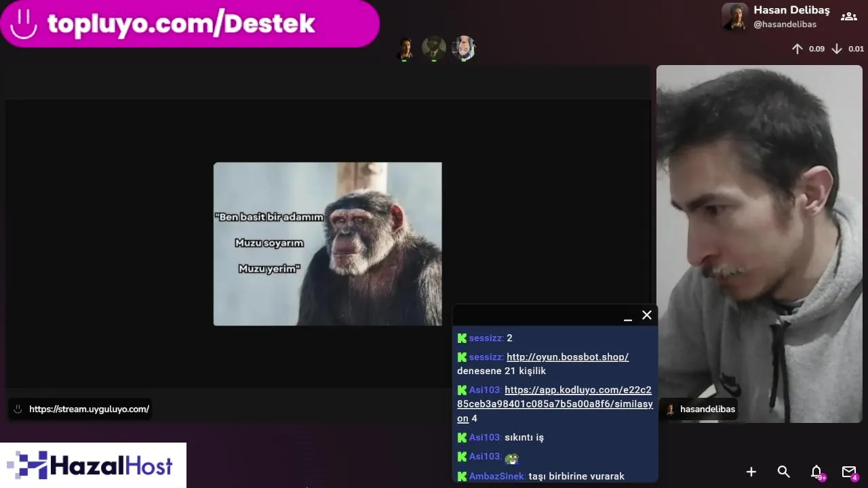Click the download speed 0.01 indicator
This screenshot has height=488, width=868.
point(848,49)
